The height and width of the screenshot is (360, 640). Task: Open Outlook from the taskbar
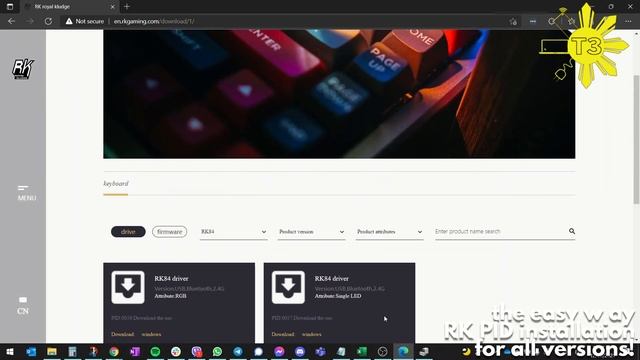click(x=31, y=351)
